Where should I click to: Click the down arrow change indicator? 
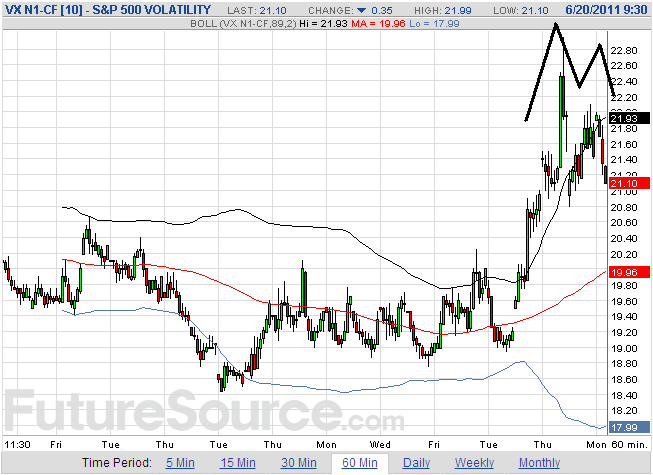(361, 10)
